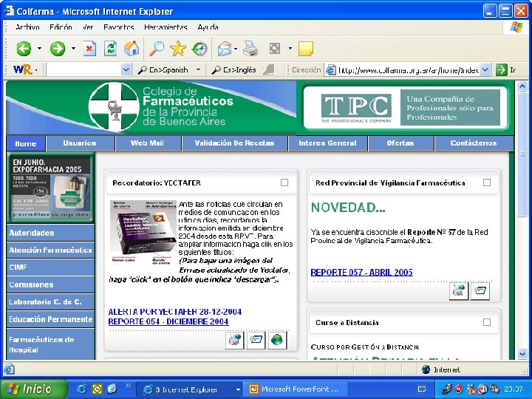Viewport: 532px width, 399px height.
Task: Click the download icon under Reporte 057
Action: pos(459,291)
